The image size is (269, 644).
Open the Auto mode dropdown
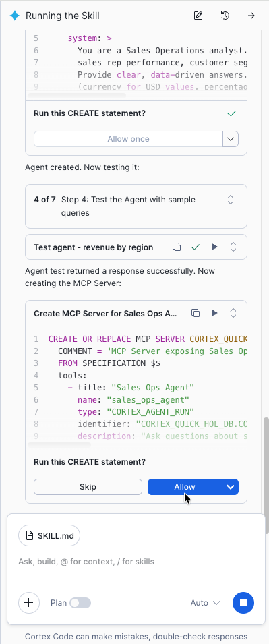pyautogui.click(x=206, y=603)
